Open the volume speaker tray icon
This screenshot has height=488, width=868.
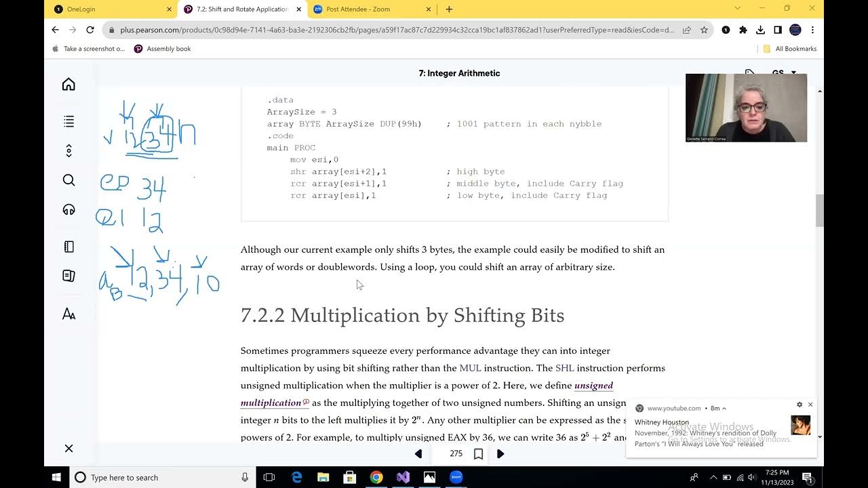pos(751,477)
